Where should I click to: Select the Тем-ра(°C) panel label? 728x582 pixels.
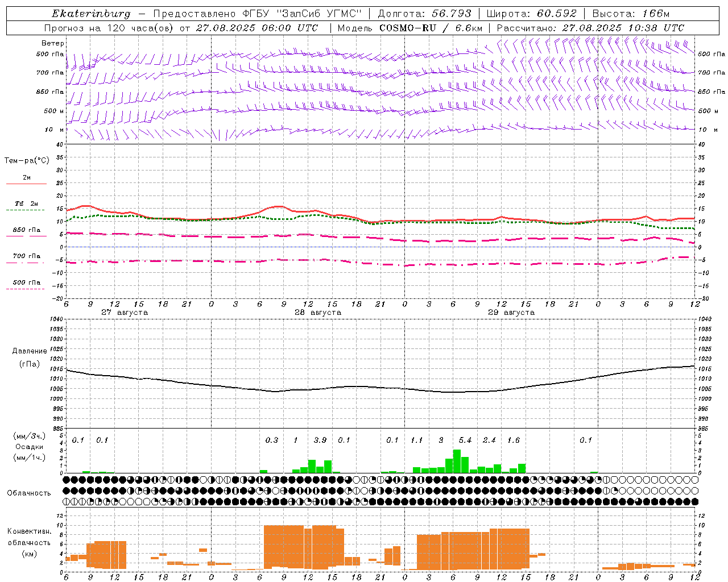[27, 161]
